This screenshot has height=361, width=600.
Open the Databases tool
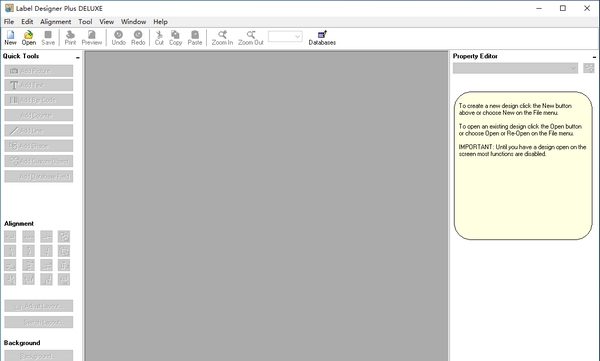pyautogui.click(x=322, y=38)
